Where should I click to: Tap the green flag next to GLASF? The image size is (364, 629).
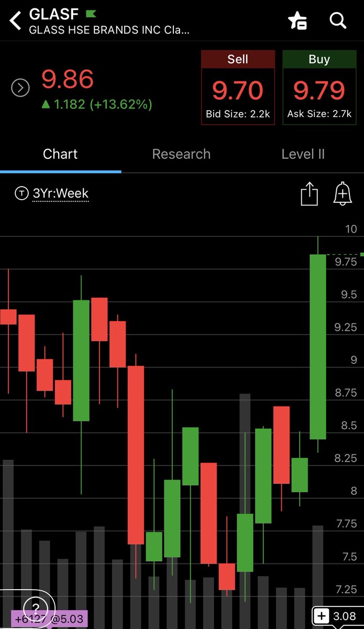pyautogui.click(x=91, y=13)
